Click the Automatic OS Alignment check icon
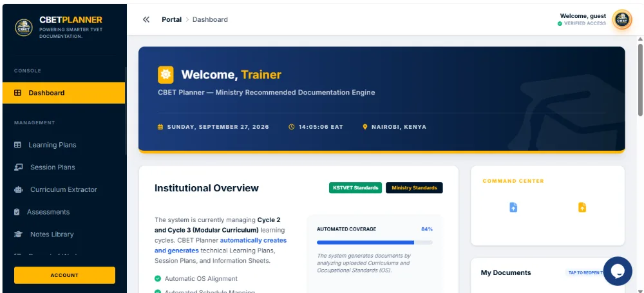 157,279
